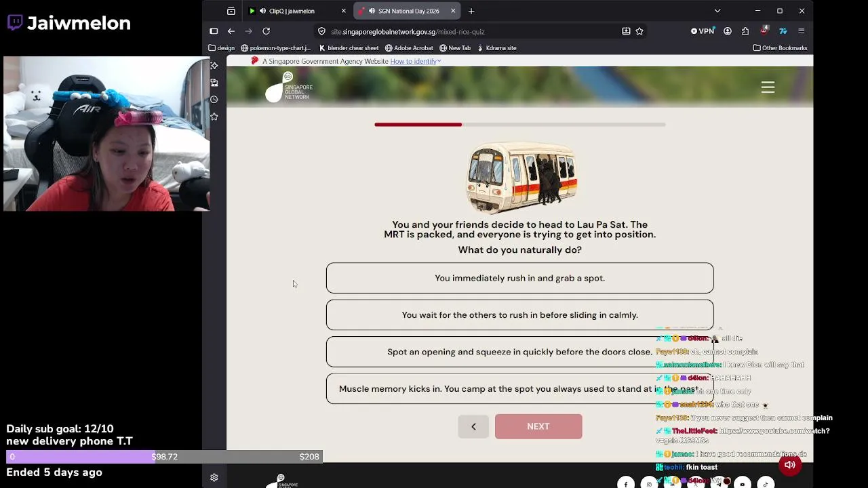Go back to the previous browser page
The image size is (868, 488).
231,31
